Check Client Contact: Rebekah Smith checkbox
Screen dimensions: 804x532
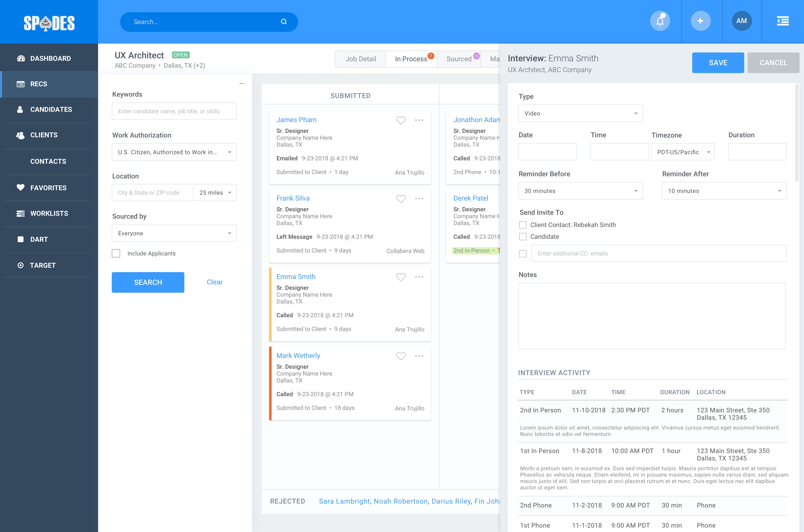coord(523,225)
